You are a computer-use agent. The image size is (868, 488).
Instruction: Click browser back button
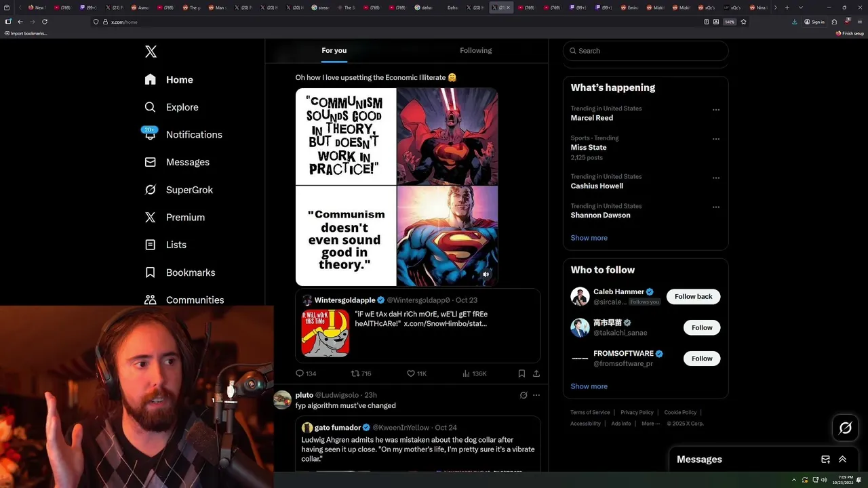coord(20,22)
